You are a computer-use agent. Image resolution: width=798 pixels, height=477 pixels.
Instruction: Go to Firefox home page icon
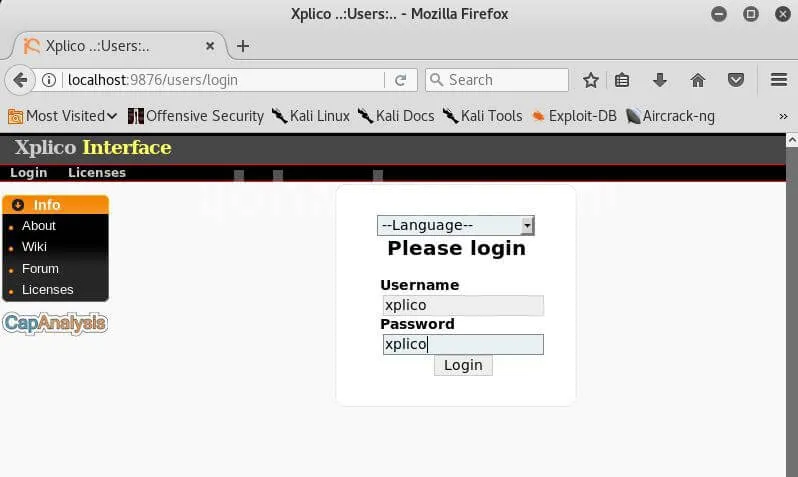coord(698,80)
